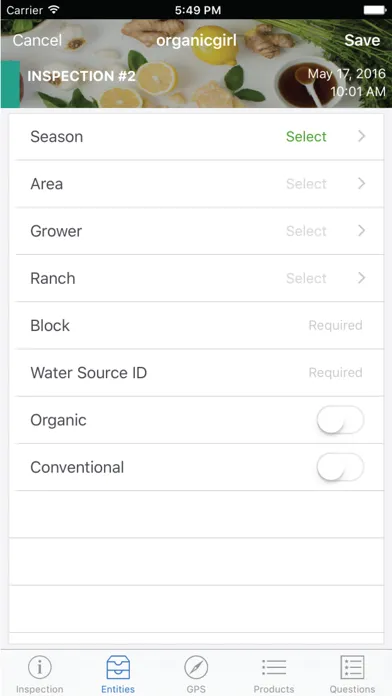Tap the battery indicator icon

pyautogui.click(x=375, y=10)
